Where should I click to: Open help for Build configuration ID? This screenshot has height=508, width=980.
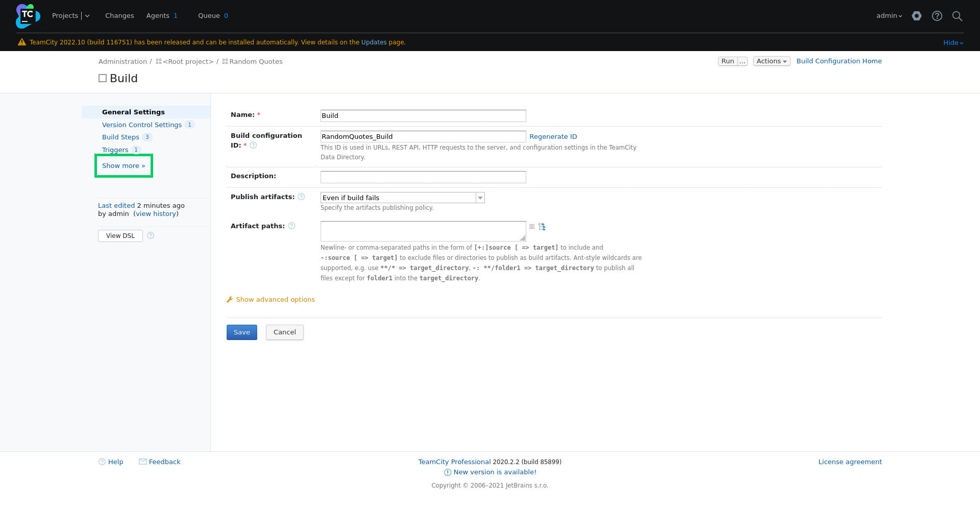pyautogui.click(x=253, y=145)
